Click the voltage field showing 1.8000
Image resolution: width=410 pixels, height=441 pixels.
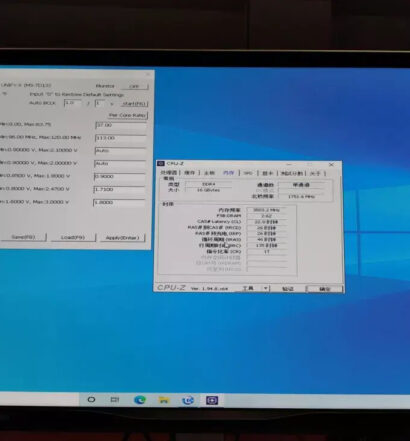tap(119, 202)
